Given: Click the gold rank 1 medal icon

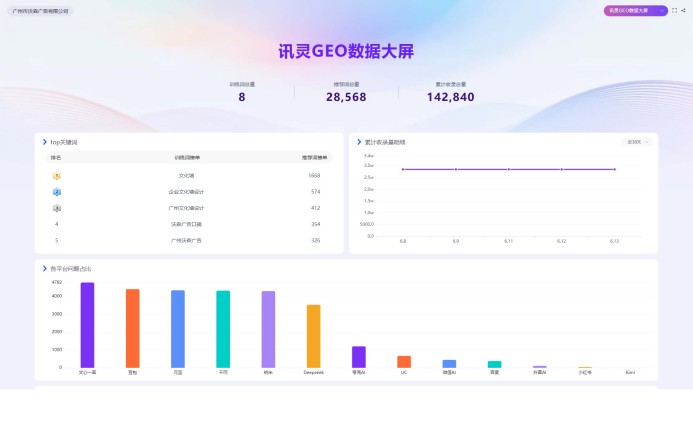Looking at the screenshot, I should [x=57, y=176].
